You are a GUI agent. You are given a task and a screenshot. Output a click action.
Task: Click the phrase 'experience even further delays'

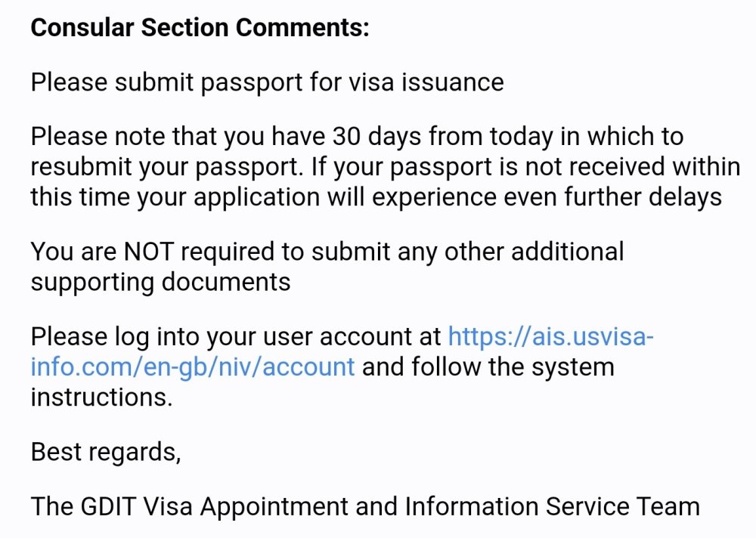[547, 198]
